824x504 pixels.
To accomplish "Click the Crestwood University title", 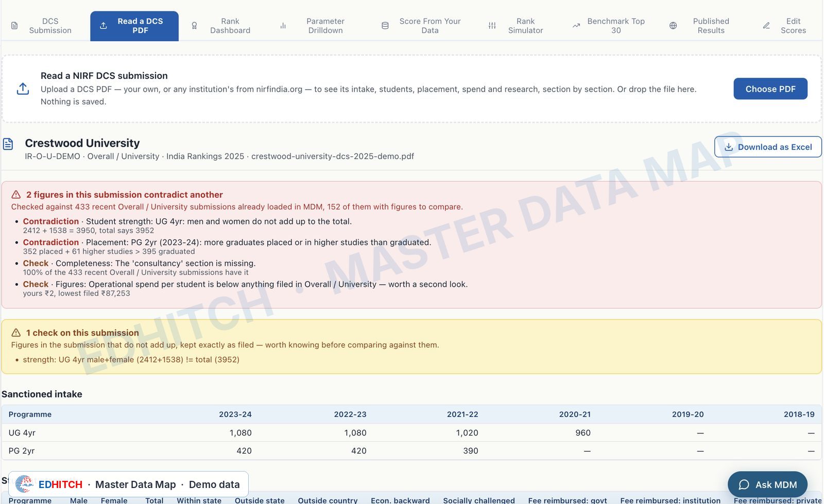I will point(82,143).
